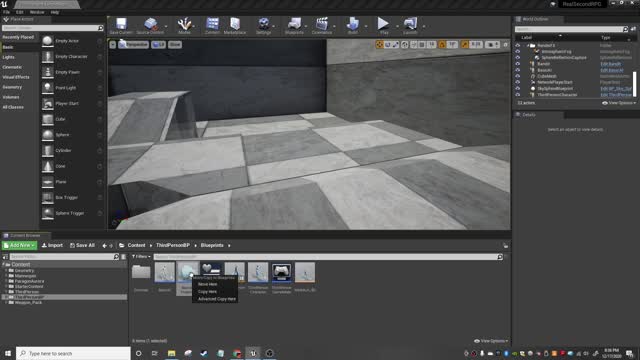Select the Sphere shape icon
The width and height of the screenshot is (640, 360).
[48, 135]
